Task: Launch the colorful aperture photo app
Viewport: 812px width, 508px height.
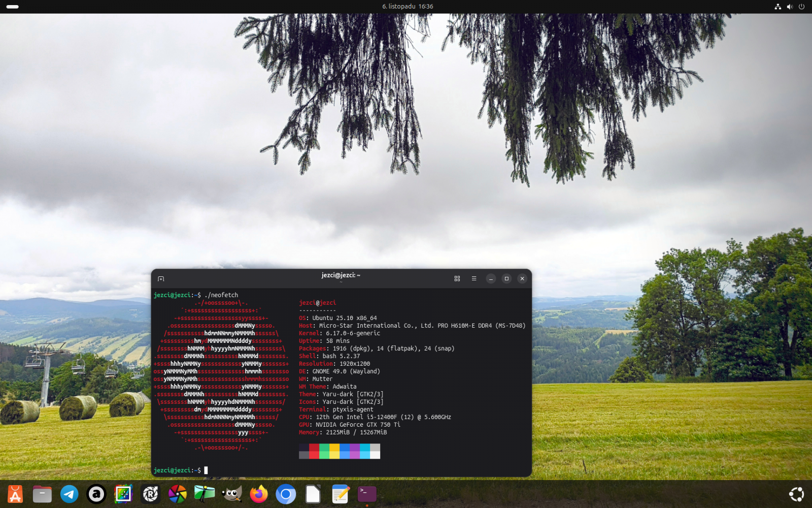Action: pos(178,494)
